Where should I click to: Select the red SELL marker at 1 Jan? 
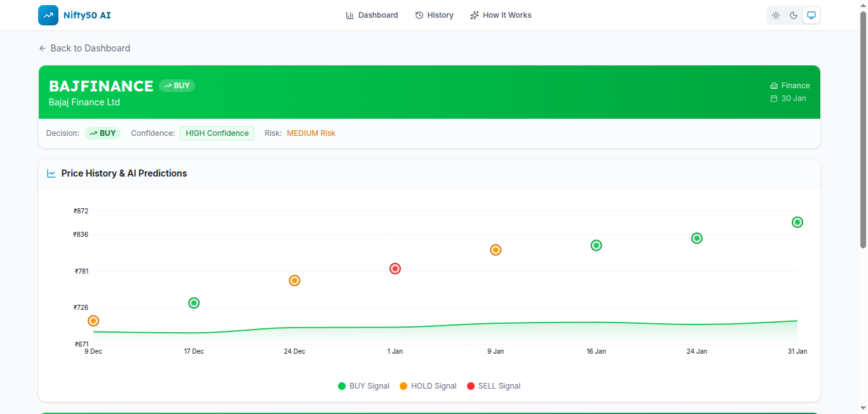(x=395, y=269)
